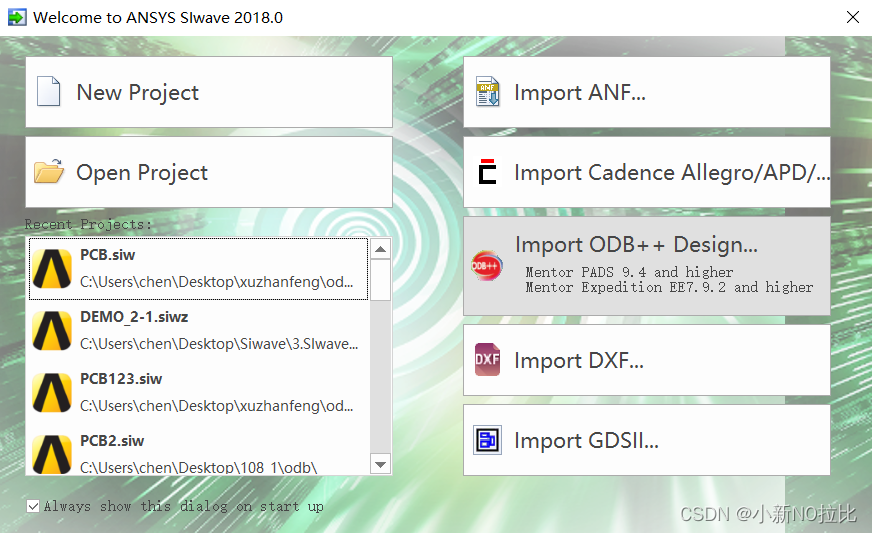This screenshot has width=872, height=533.
Task: Click the Open Project folder icon
Action: tap(49, 171)
